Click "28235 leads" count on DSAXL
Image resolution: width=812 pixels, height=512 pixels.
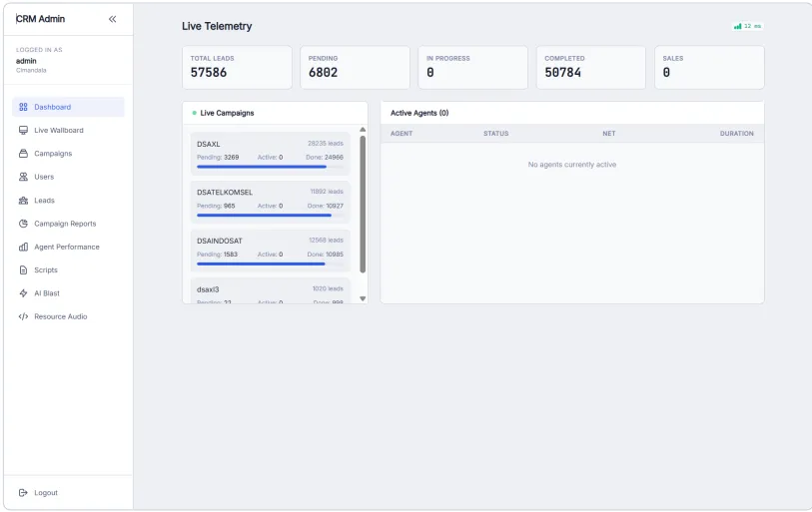[x=326, y=144]
